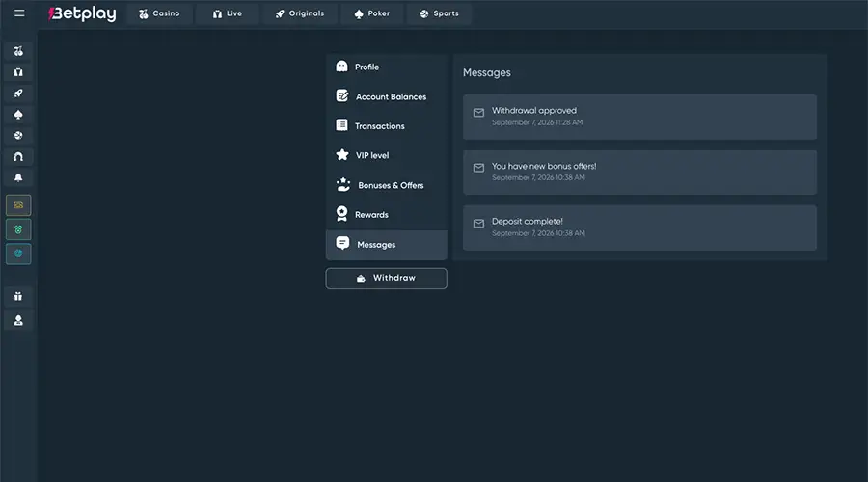Screen dimensions: 868x482
Task: Click the spade poker sidebar icon
Action: coord(18,115)
